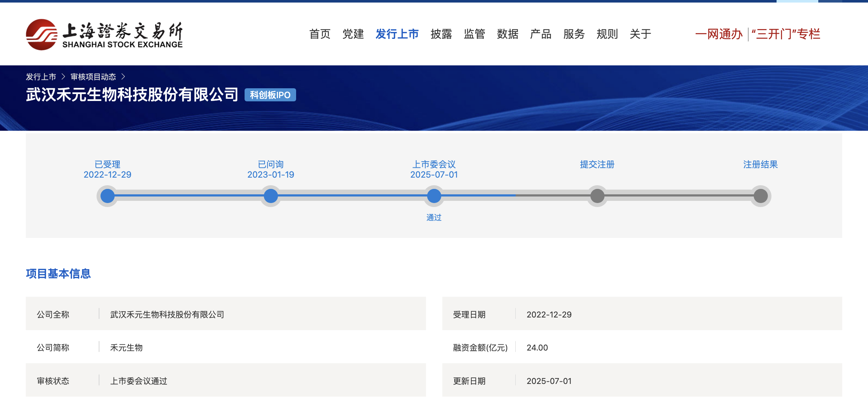
Task: Open the 产品 menu
Action: pyautogui.click(x=541, y=34)
